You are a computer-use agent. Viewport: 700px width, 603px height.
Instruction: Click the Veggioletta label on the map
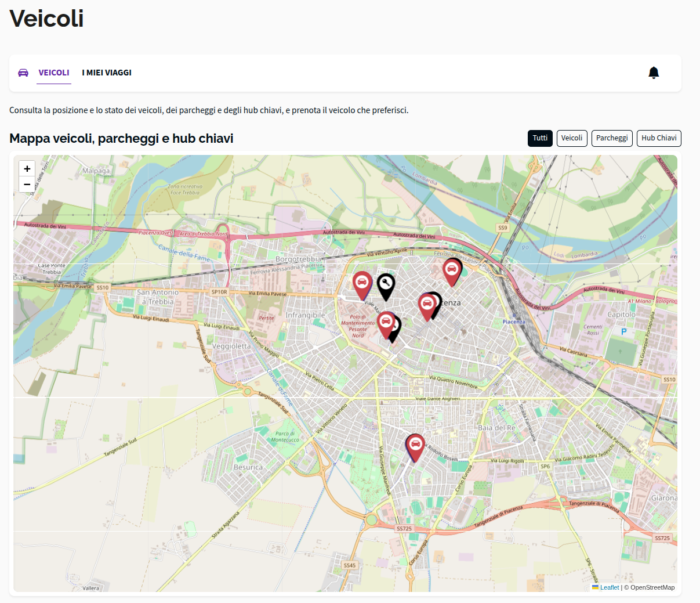(x=232, y=346)
